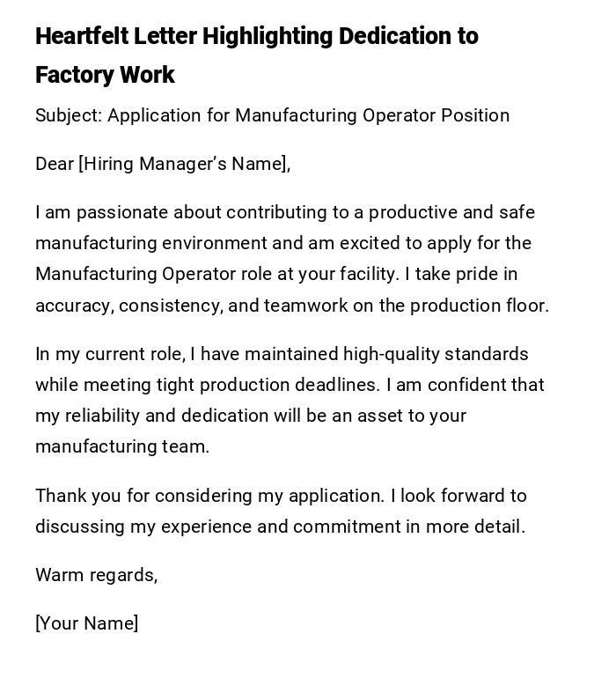Image resolution: width=616 pixels, height=678 pixels.
Task: Click "Manufacturing Operator Position" in the subject
Action: tap(372, 115)
